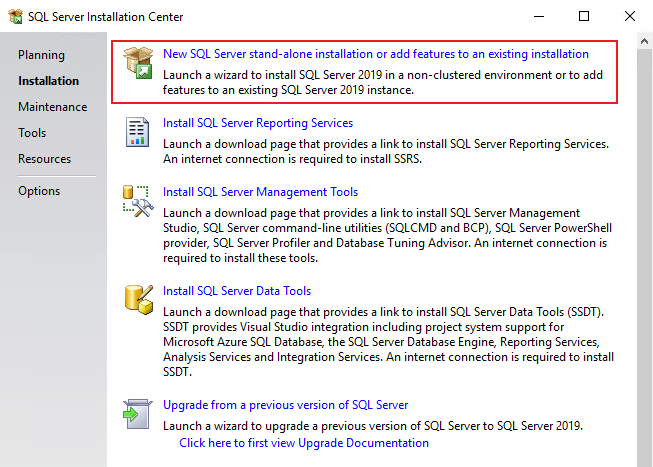Minimize the Installation Center window
This screenshot has width=653, height=467.
539,16
